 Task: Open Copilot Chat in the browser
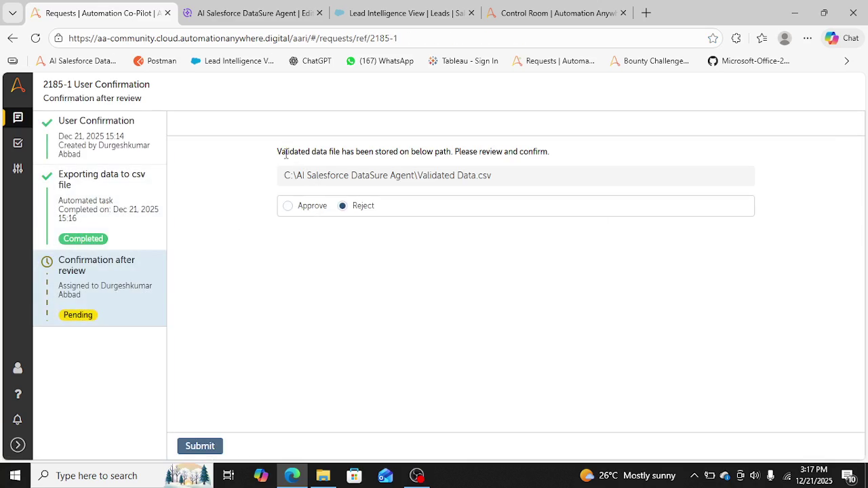tap(842, 38)
